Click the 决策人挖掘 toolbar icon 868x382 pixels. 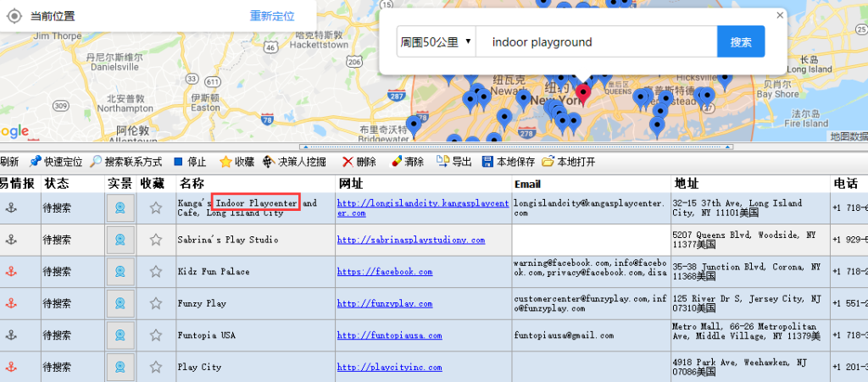(269, 162)
